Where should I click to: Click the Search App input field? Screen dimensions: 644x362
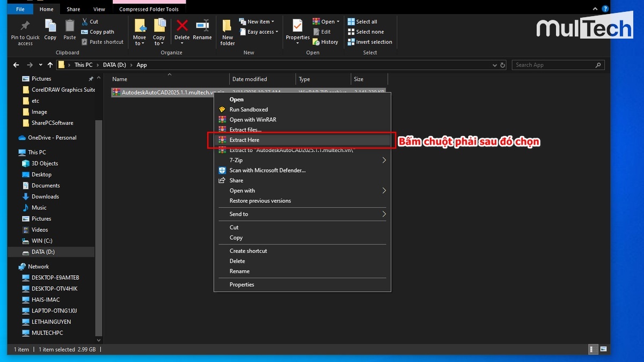553,65
